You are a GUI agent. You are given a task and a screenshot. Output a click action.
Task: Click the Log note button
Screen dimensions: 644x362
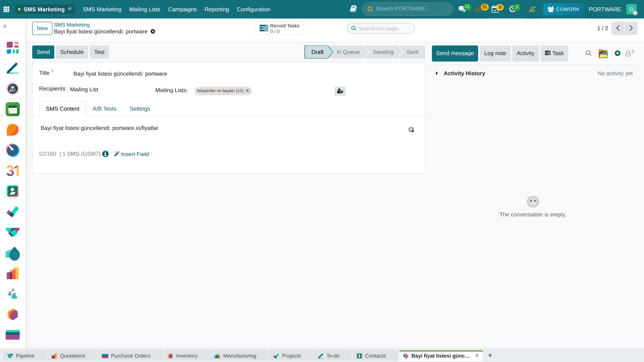pos(495,53)
